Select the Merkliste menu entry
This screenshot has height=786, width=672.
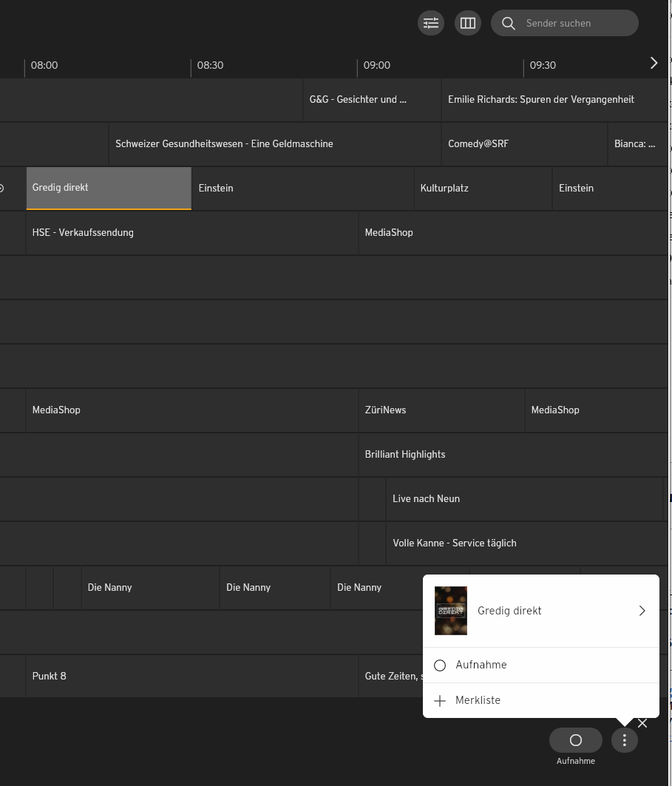[x=478, y=700]
